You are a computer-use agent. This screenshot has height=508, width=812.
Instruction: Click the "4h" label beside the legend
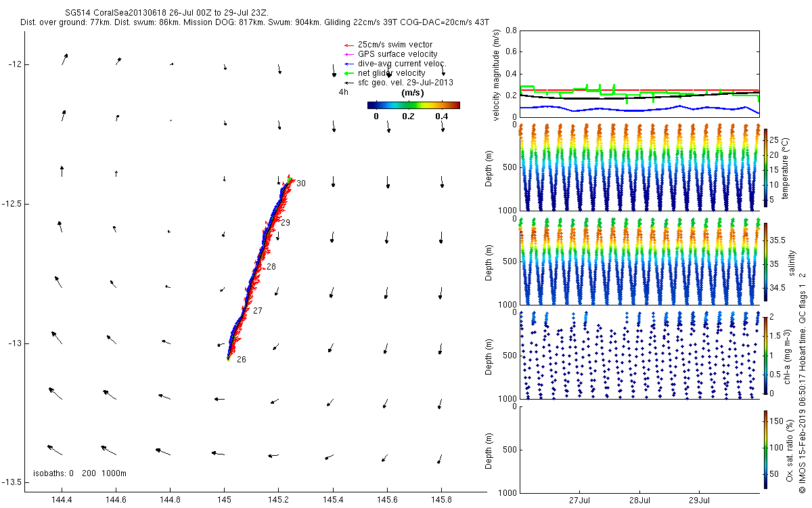pos(344,92)
